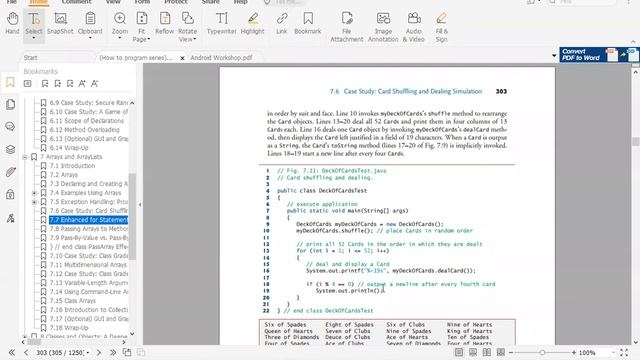Click zoom out minus button
The height and width of the screenshot is (360, 640).
(x=511, y=352)
